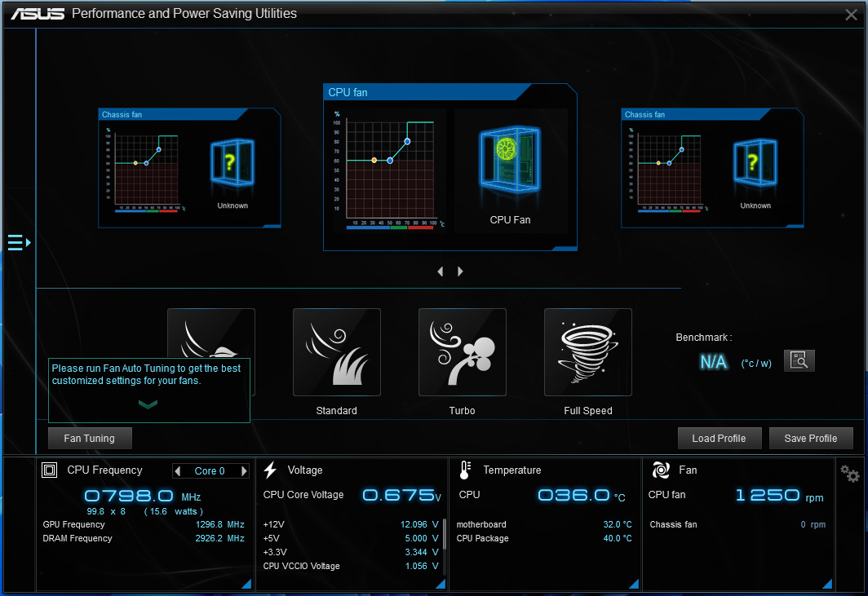Click the Temperature thermometer icon

tap(465, 470)
